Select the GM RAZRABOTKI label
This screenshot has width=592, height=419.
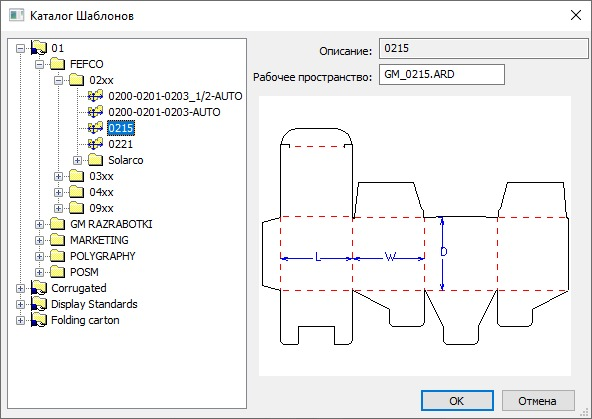click(111, 224)
